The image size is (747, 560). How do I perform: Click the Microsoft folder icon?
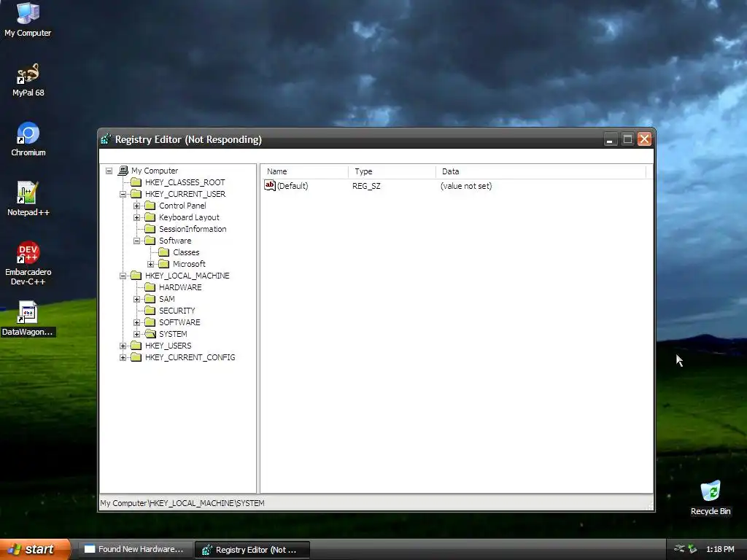point(164,264)
